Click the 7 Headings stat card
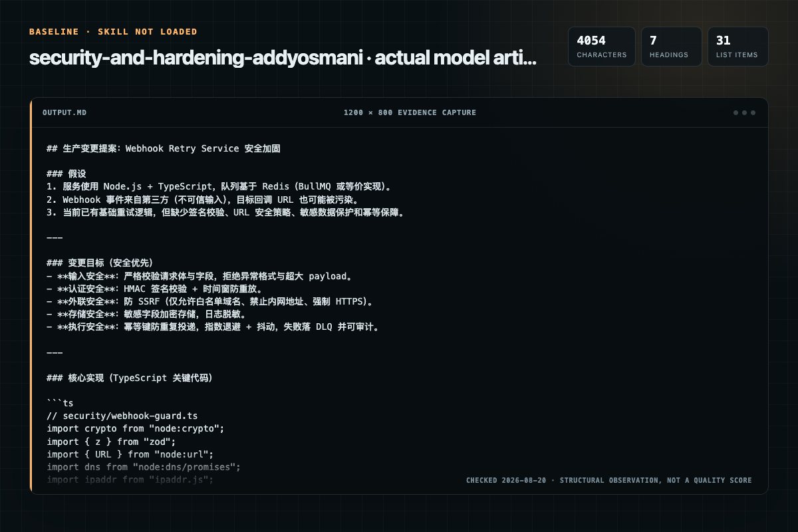798x532 pixels. pos(672,47)
